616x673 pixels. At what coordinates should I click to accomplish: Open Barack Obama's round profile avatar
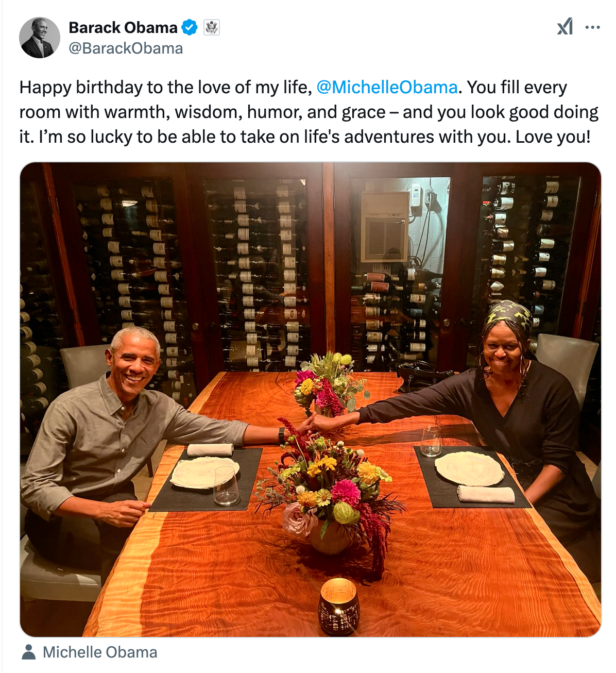(x=40, y=38)
